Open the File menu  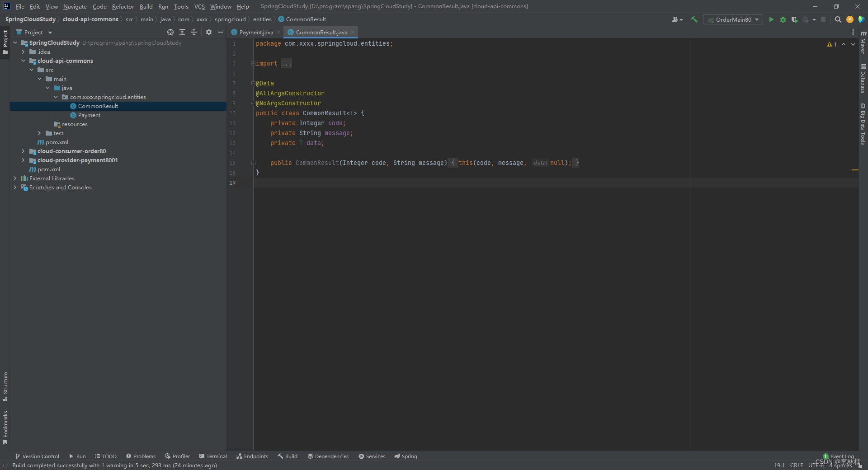tap(20, 6)
